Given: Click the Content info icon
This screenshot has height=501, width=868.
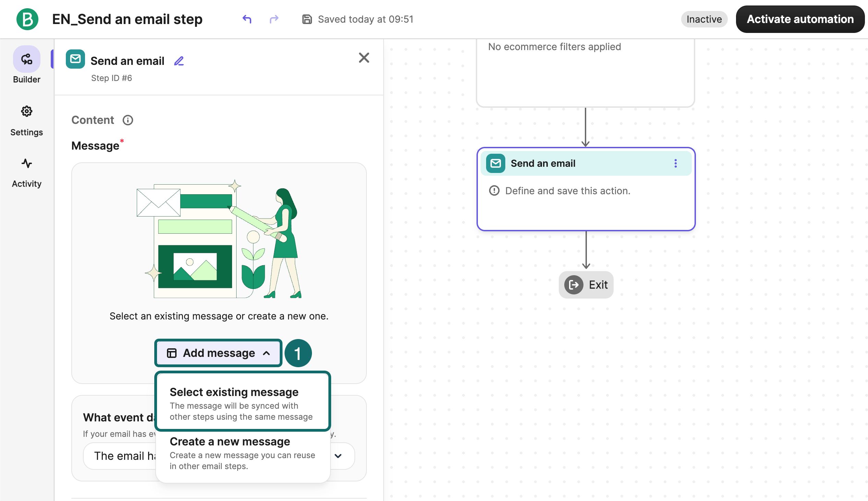Looking at the screenshot, I should [x=128, y=120].
